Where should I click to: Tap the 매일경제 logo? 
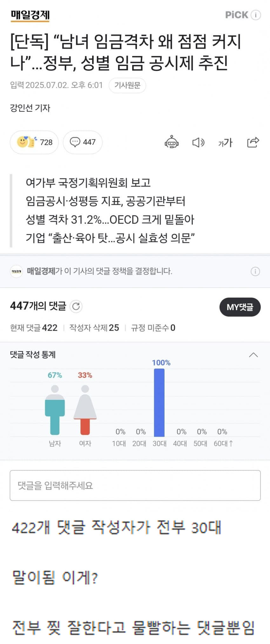[30, 15]
